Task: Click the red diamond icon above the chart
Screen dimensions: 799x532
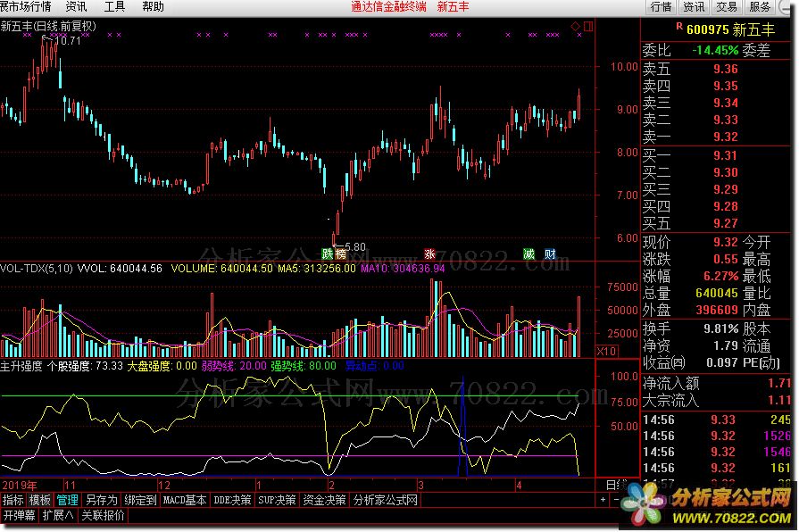Action: (x=575, y=26)
